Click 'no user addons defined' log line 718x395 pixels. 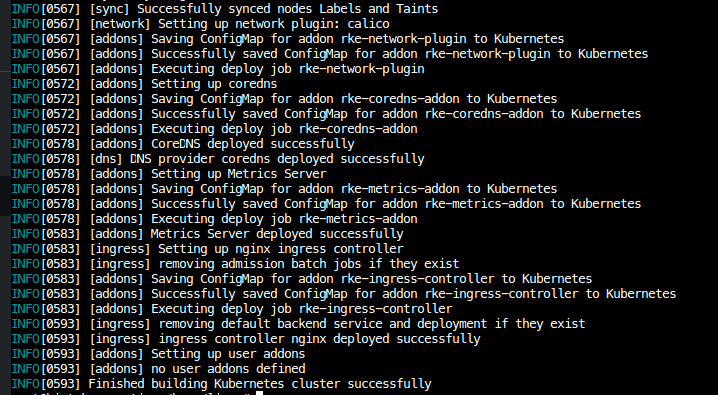click(228, 369)
